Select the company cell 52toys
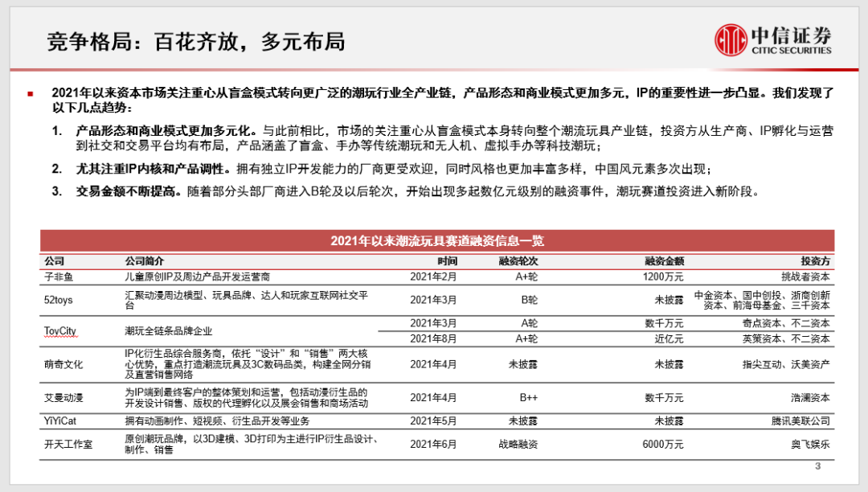 59,300
